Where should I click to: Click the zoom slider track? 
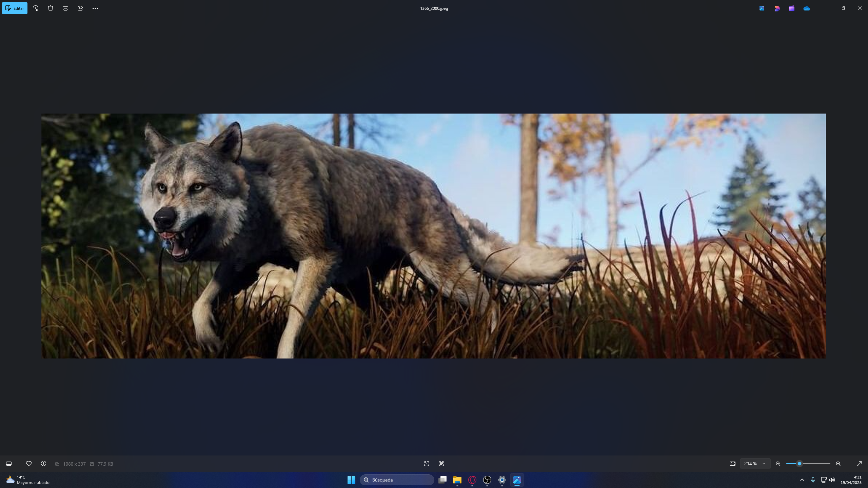(x=817, y=464)
